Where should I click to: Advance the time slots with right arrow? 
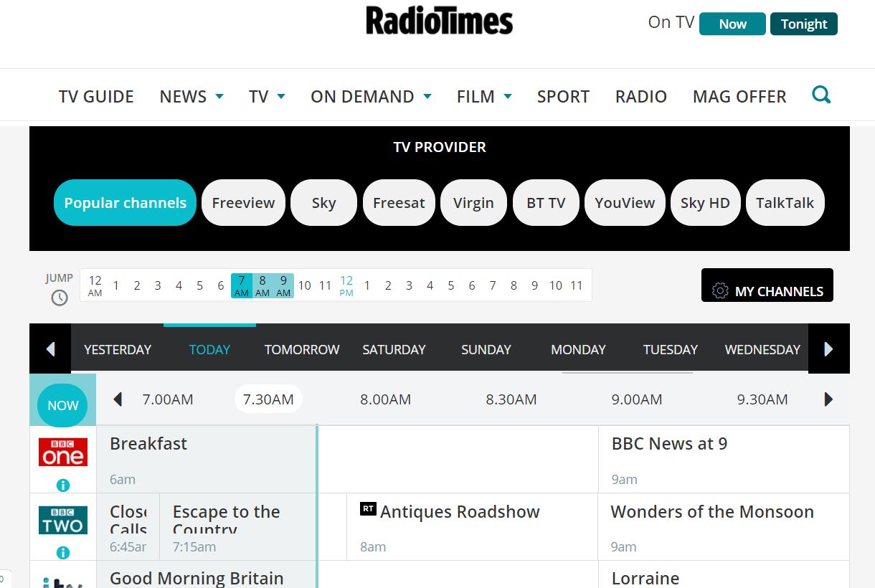pos(828,399)
